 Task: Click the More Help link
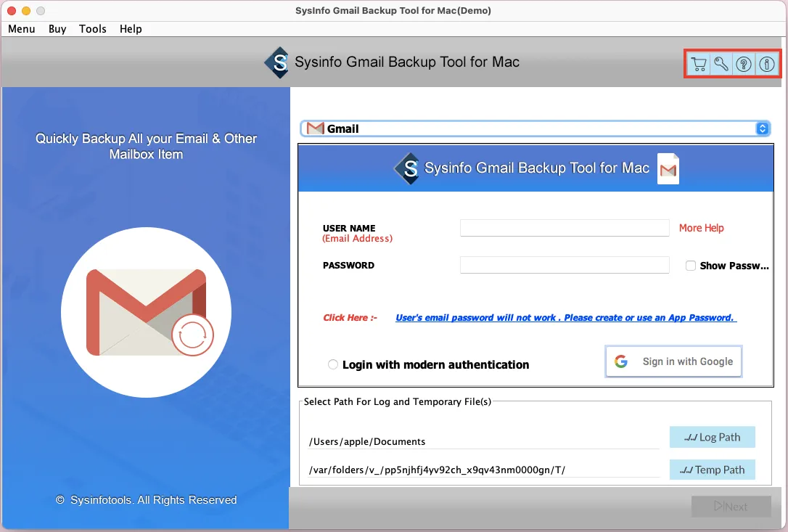pyautogui.click(x=701, y=228)
